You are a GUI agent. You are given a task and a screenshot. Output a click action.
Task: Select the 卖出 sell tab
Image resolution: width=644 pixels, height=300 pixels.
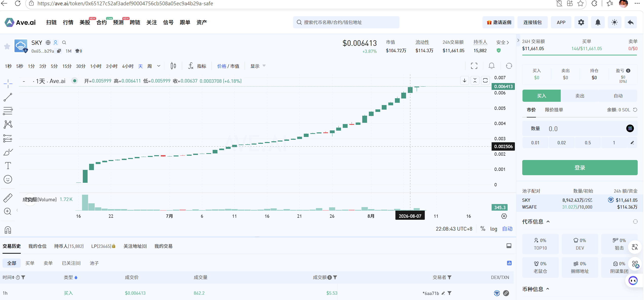click(x=580, y=96)
